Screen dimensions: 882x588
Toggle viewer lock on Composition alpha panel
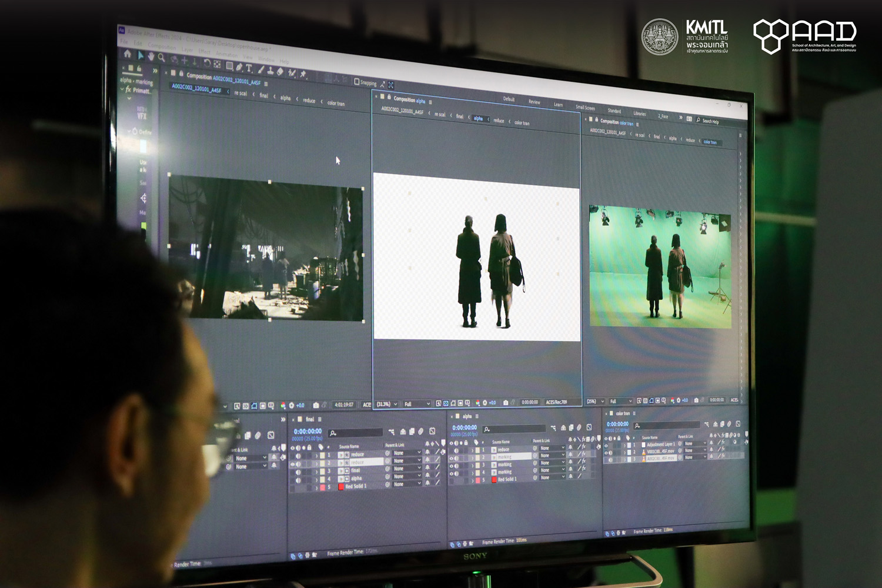(389, 97)
